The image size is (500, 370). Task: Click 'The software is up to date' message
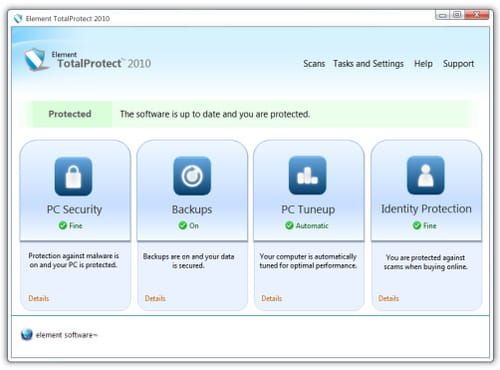(215, 114)
